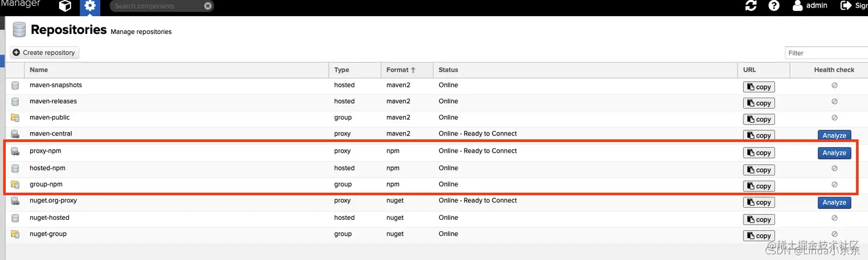The image size is (868, 260).
Task: Copy URL of maven-public
Action: coord(759,119)
